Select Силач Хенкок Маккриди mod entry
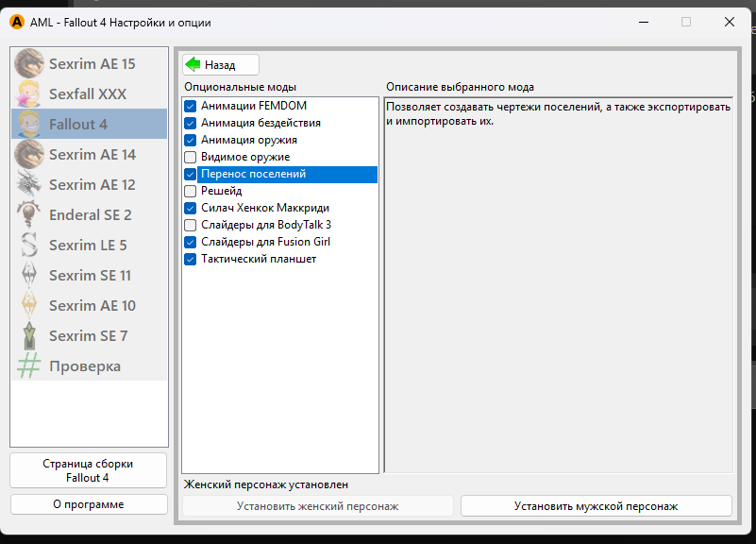The height and width of the screenshot is (544, 756). click(264, 208)
